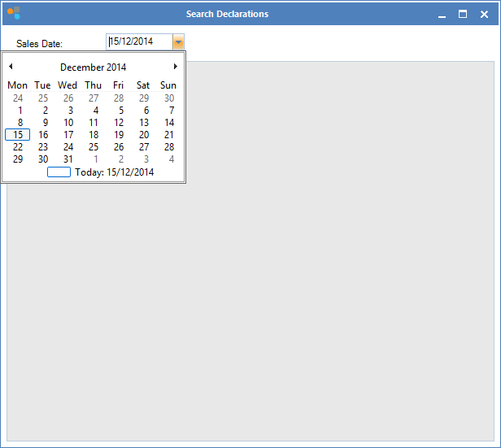Screen dimensions: 501x448
Task: Minimize the Search Declarations window
Action: coord(442,15)
